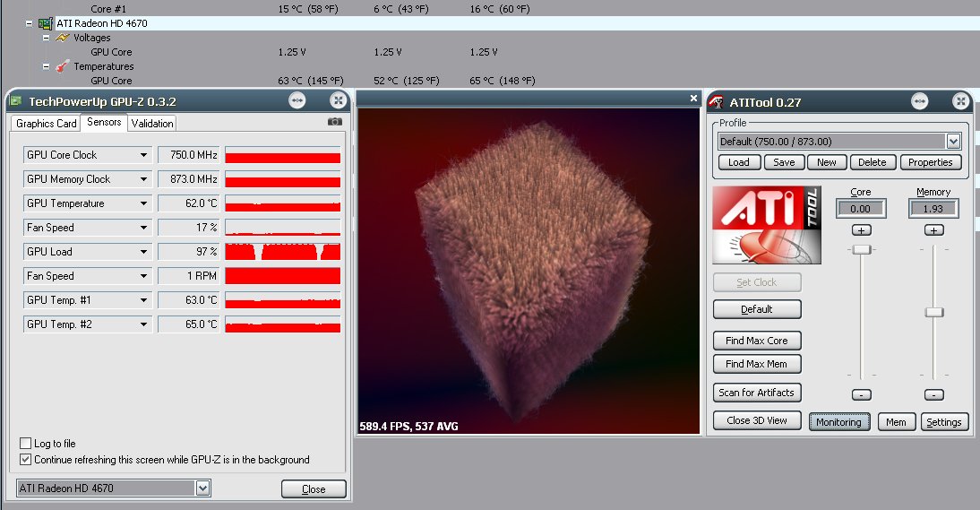Click the ATI Tool logo image
Image resolution: width=980 pixels, height=510 pixels.
767,225
